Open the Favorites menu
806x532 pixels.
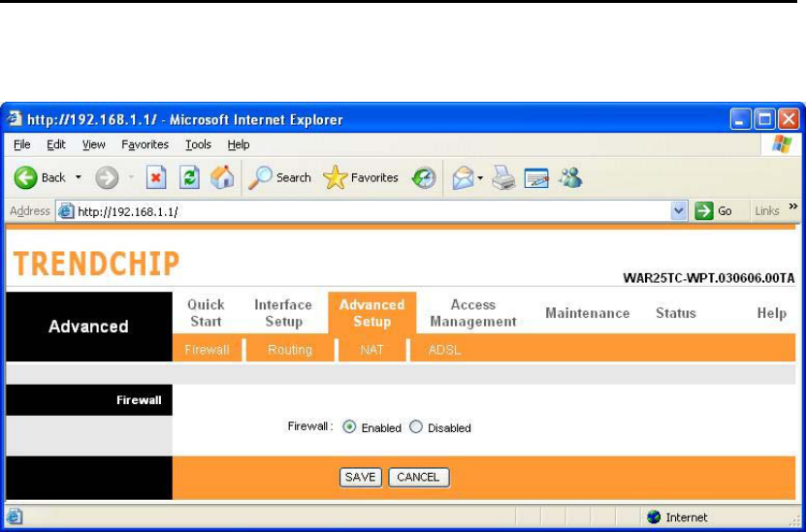(x=145, y=144)
